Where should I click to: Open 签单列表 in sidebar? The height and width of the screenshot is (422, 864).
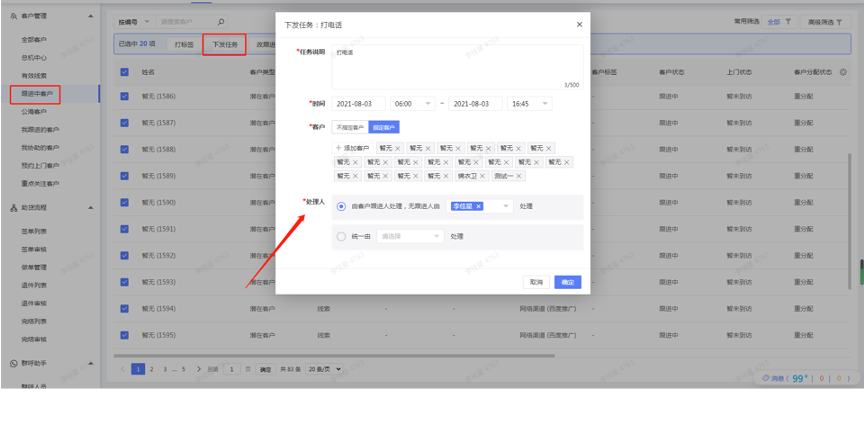coord(34,231)
